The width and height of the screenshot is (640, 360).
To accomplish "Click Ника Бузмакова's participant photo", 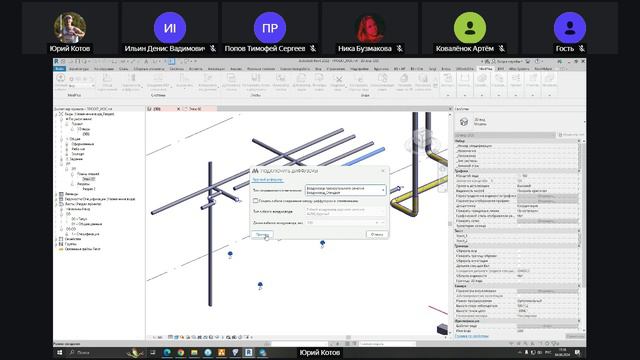I will pyautogui.click(x=370, y=28).
